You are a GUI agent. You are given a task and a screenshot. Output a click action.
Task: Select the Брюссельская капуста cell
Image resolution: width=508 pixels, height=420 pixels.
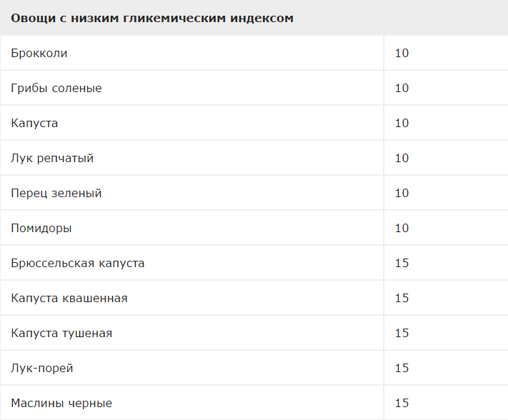click(78, 263)
